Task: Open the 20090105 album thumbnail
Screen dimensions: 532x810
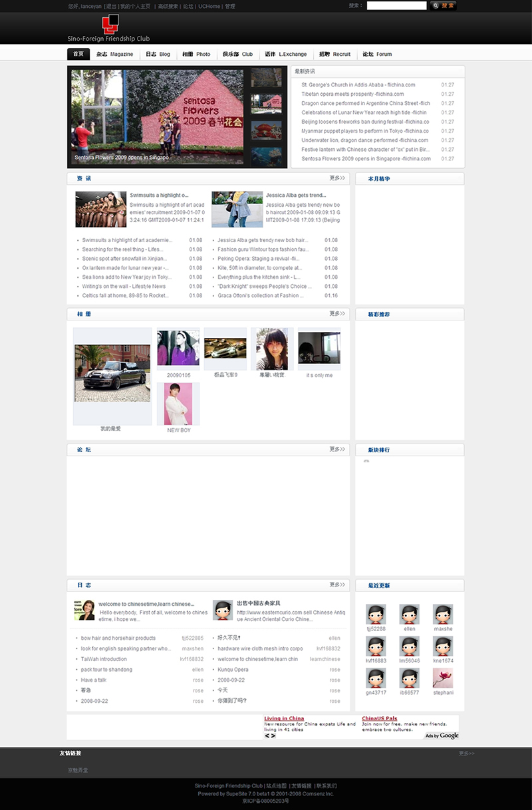Action: [178, 348]
